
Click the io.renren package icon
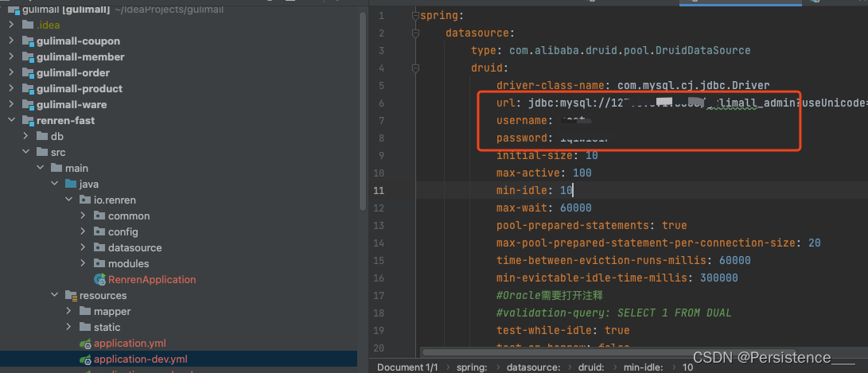coord(85,200)
